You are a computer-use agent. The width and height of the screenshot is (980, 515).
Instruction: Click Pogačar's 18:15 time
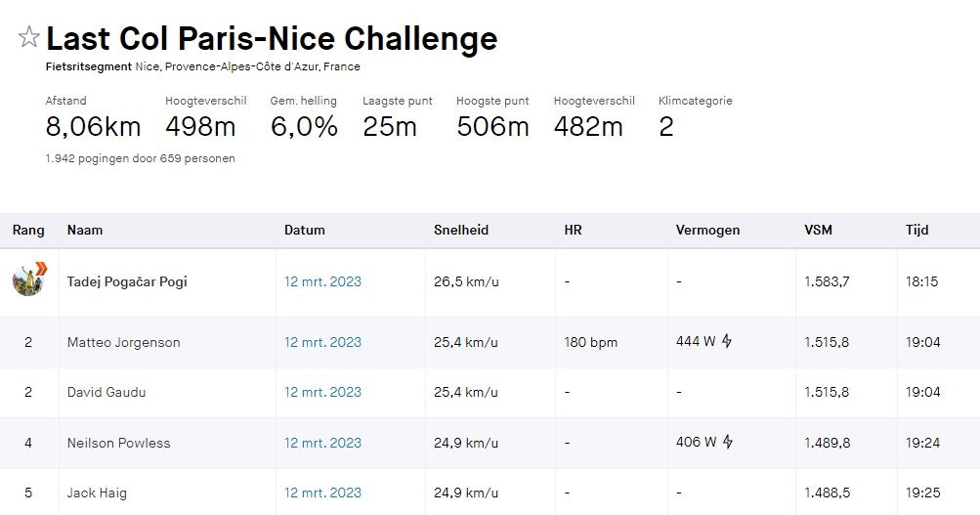pyautogui.click(x=922, y=281)
